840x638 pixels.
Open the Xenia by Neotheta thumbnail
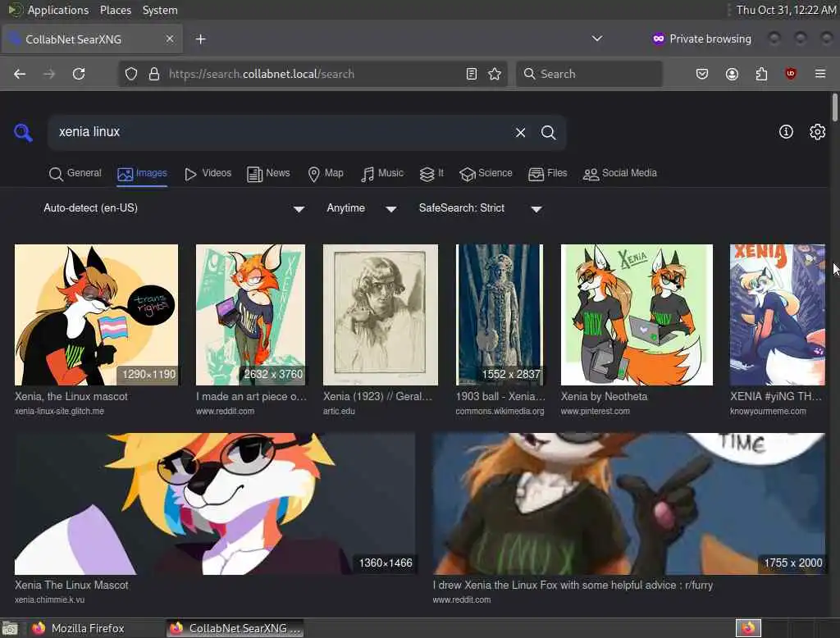click(637, 315)
